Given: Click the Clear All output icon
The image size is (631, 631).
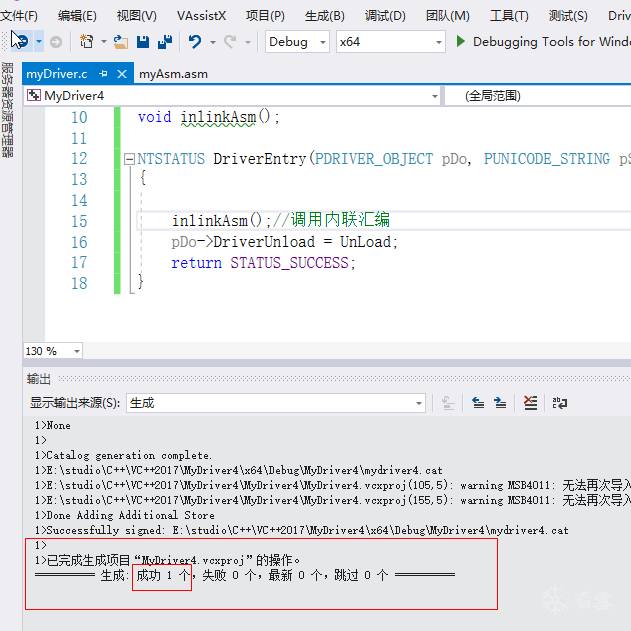Looking at the screenshot, I should coord(530,403).
